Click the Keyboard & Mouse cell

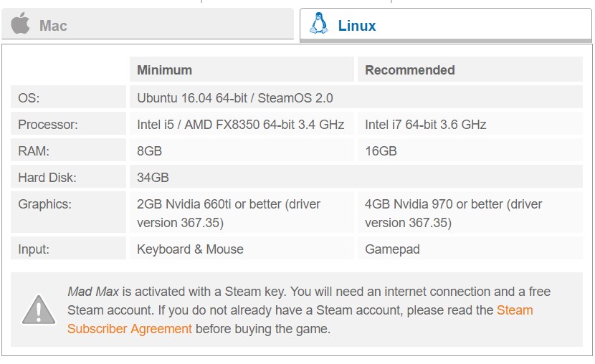(242, 249)
